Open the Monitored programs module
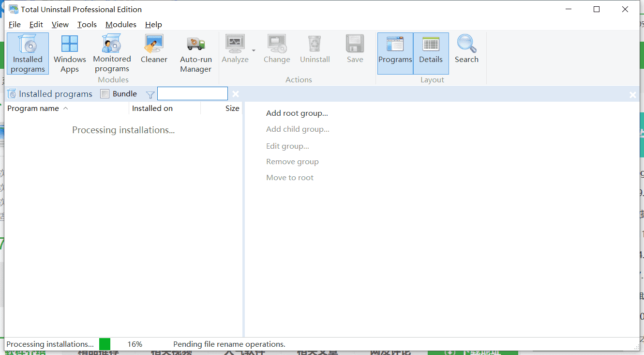 (x=112, y=53)
